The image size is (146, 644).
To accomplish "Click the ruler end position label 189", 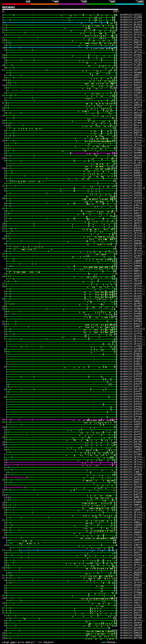I will pyautogui.click(x=115, y=11).
